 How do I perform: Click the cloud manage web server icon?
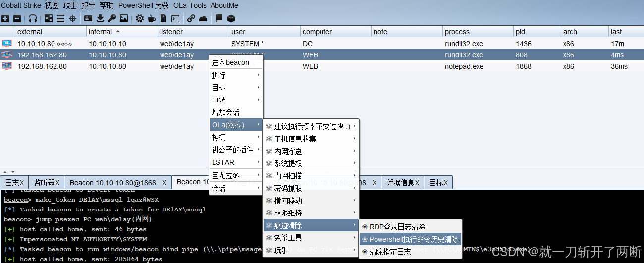pyautogui.click(x=203, y=18)
